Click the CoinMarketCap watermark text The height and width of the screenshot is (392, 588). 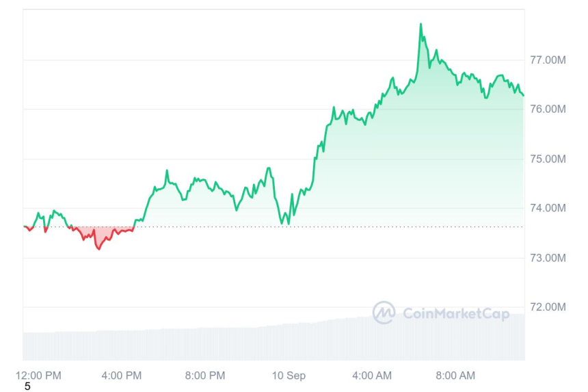455,314
